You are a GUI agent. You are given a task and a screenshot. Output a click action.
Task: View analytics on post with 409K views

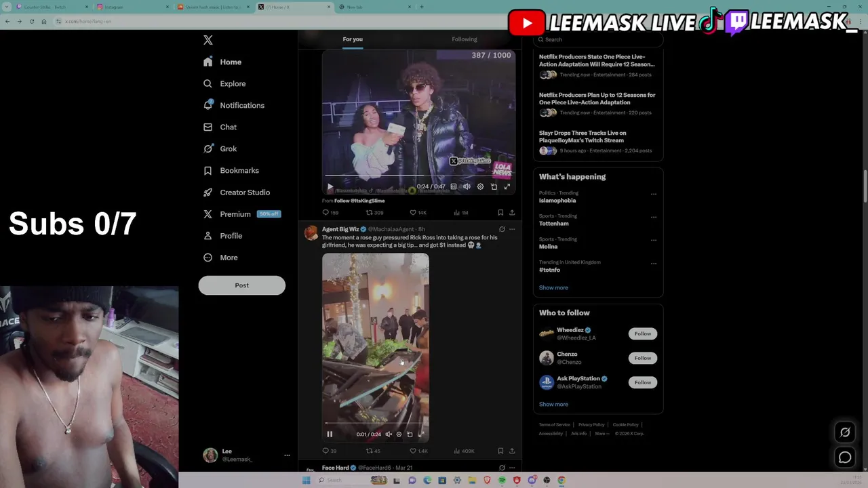[x=464, y=451]
